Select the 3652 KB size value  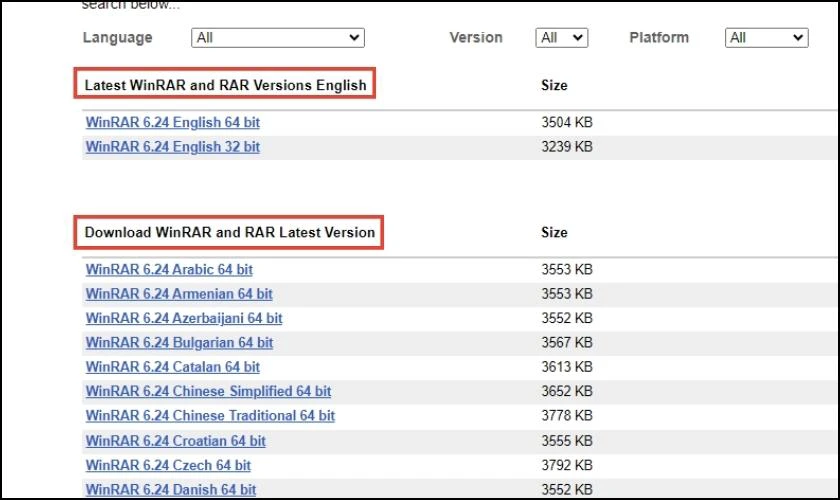coord(567,391)
